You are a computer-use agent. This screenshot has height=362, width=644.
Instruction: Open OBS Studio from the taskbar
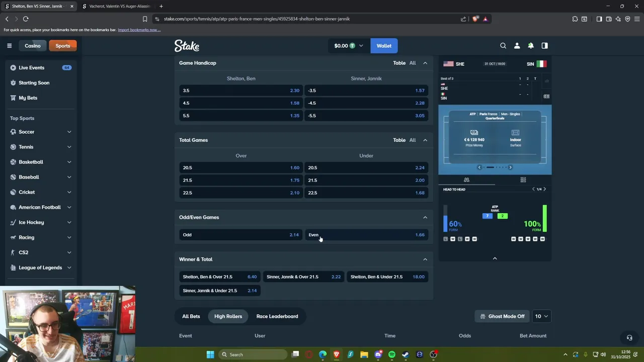click(x=433, y=354)
